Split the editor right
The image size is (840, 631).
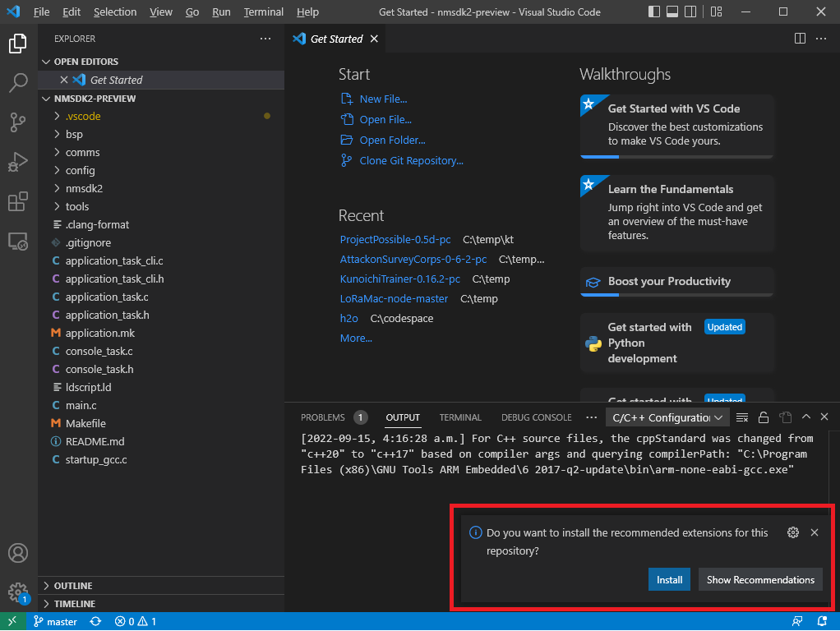coord(800,39)
